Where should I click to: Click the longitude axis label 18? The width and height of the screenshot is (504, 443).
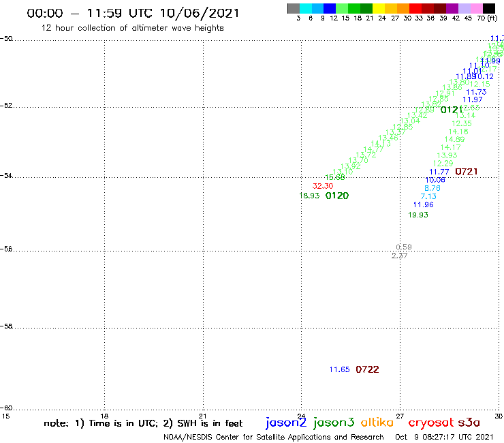point(104,416)
